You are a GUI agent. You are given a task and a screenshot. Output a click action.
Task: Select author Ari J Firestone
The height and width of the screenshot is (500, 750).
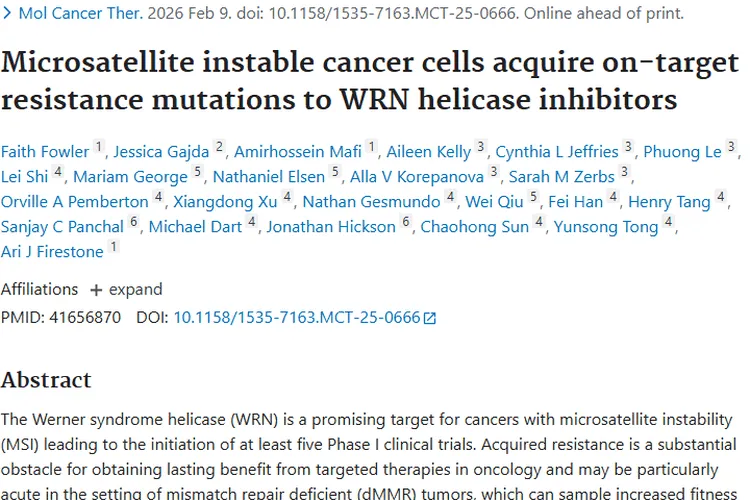pyautogui.click(x=52, y=252)
